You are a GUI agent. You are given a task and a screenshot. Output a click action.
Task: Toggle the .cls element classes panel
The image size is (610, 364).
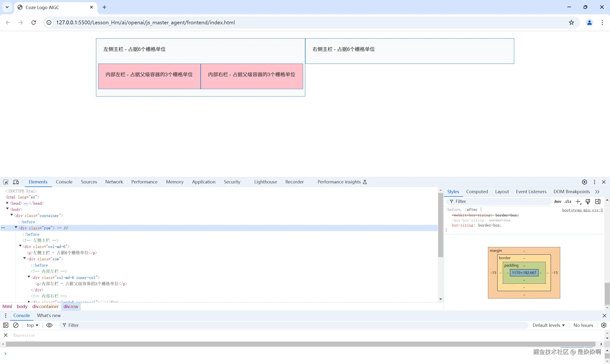tap(568, 202)
